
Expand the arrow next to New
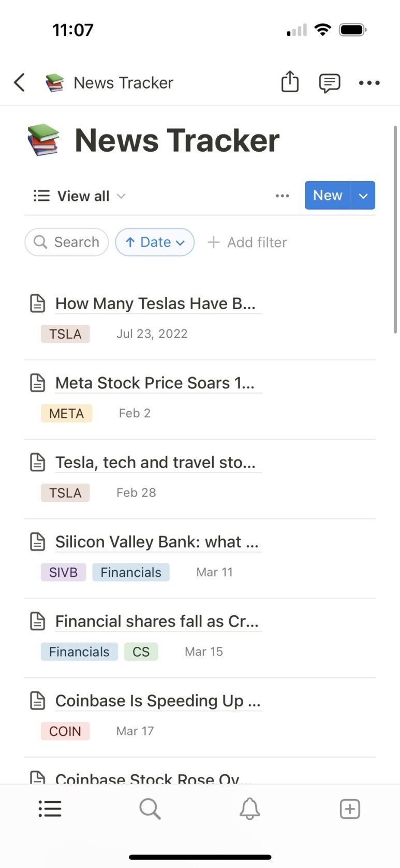(x=363, y=195)
